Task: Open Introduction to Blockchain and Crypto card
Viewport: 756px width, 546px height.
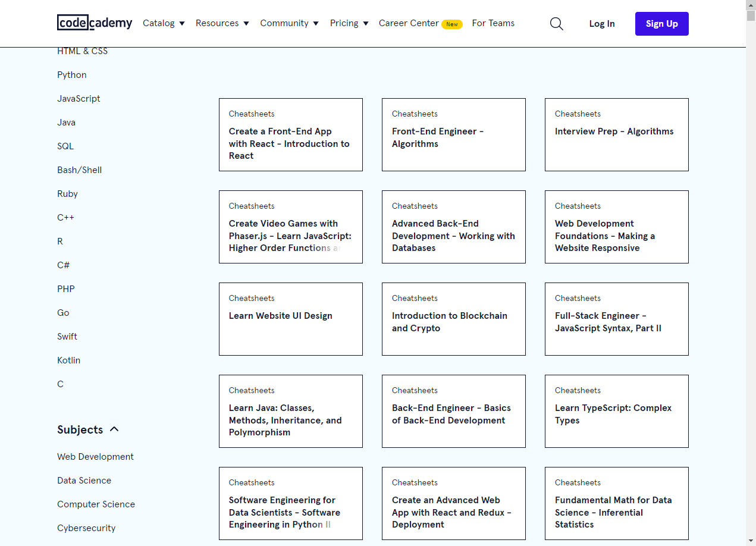Action: pos(453,319)
